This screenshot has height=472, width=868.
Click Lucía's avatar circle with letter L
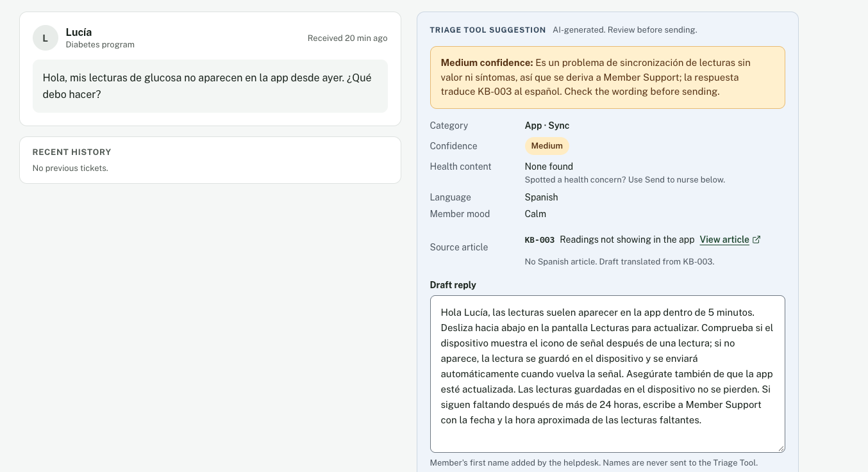pyautogui.click(x=45, y=38)
